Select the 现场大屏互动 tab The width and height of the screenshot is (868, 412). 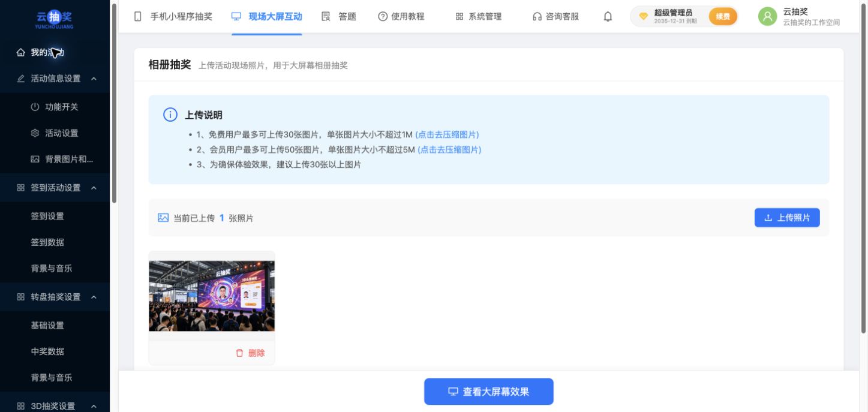click(267, 17)
